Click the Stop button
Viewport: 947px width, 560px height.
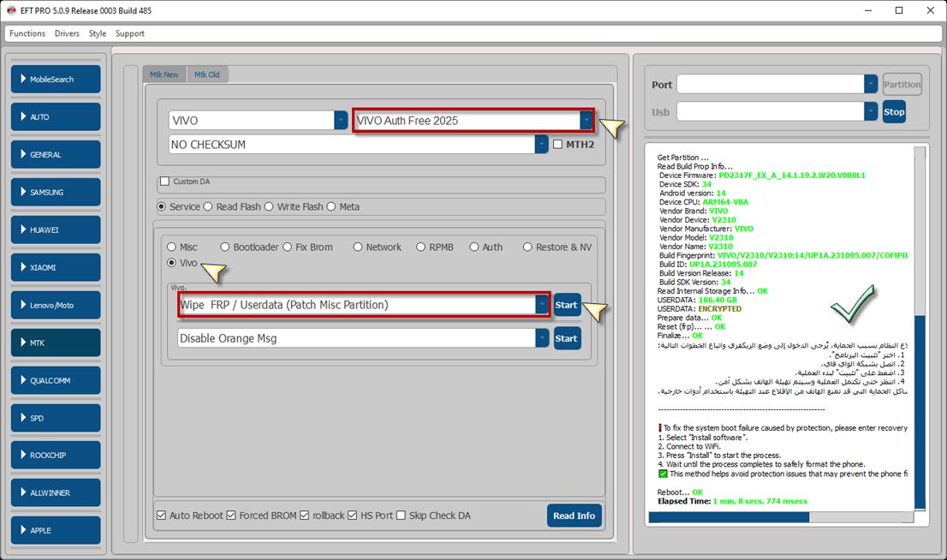coord(894,112)
